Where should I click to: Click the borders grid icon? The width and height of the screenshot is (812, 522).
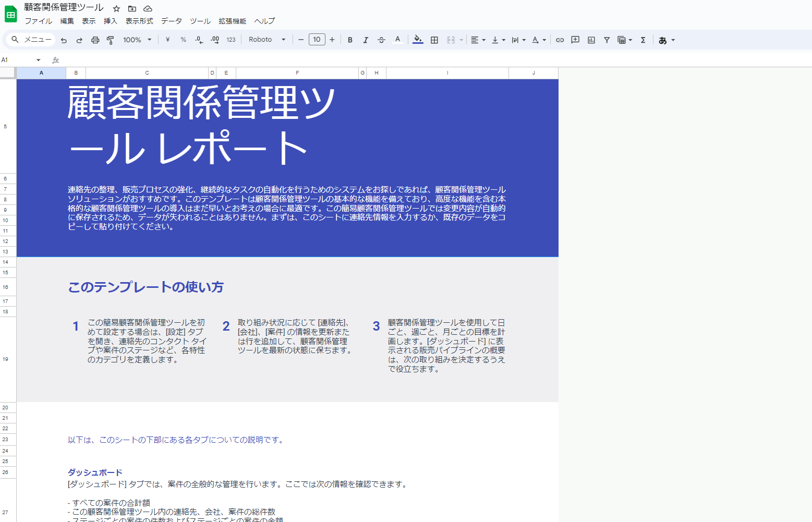tap(434, 40)
